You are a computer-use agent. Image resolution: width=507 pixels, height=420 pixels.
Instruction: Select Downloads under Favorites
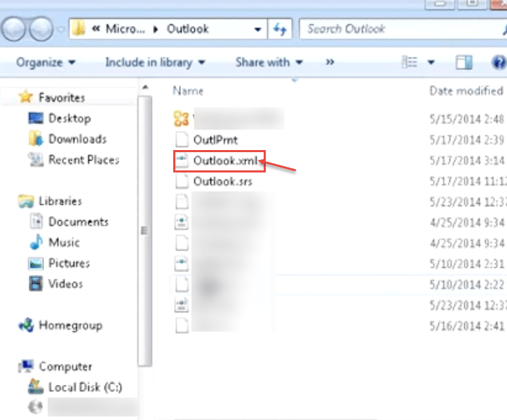pyautogui.click(x=77, y=139)
